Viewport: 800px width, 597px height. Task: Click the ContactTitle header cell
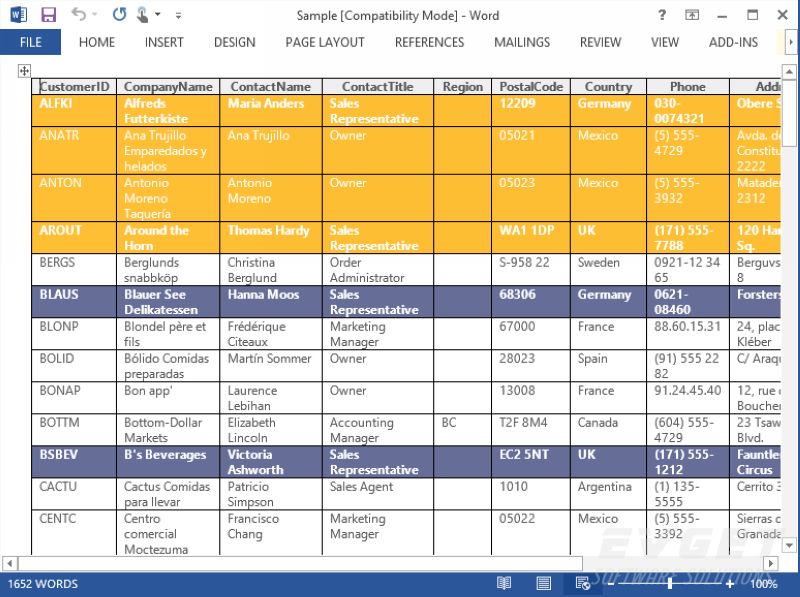[378, 87]
